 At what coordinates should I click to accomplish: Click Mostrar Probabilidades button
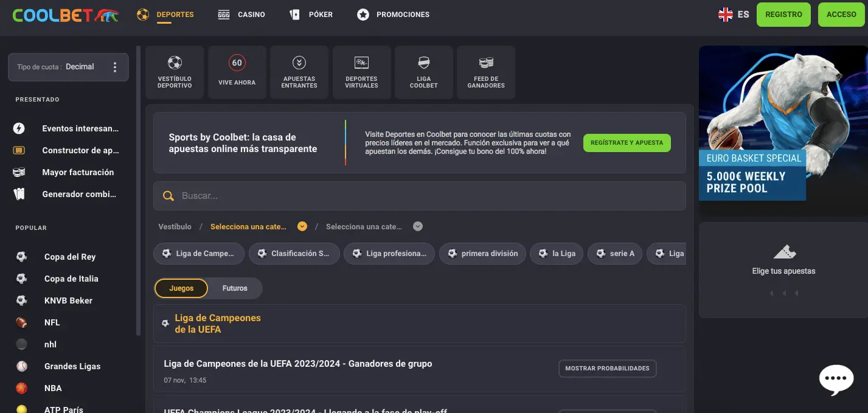point(607,368)
